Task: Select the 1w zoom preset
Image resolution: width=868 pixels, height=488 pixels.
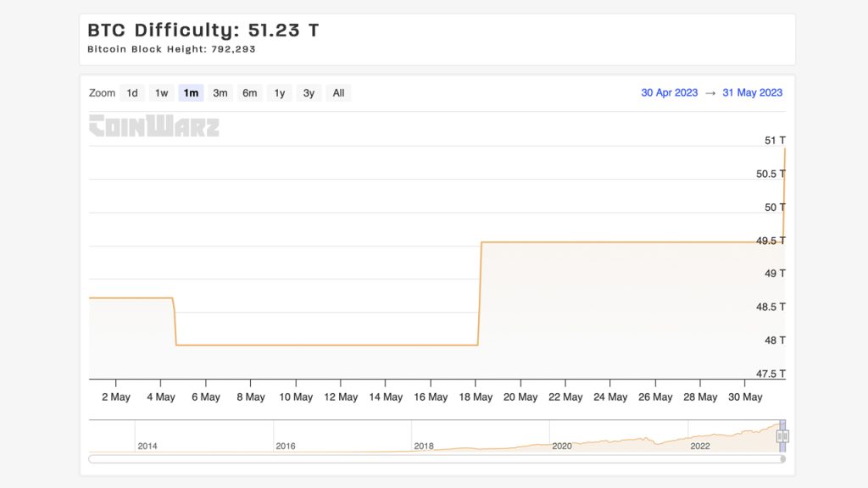Action: coord(161,92)
